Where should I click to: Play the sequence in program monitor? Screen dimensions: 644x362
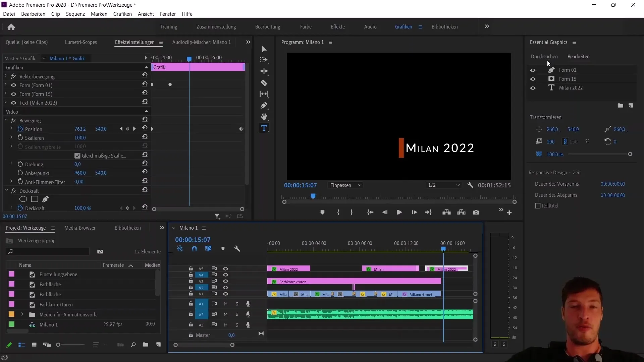tap(399, 212)
